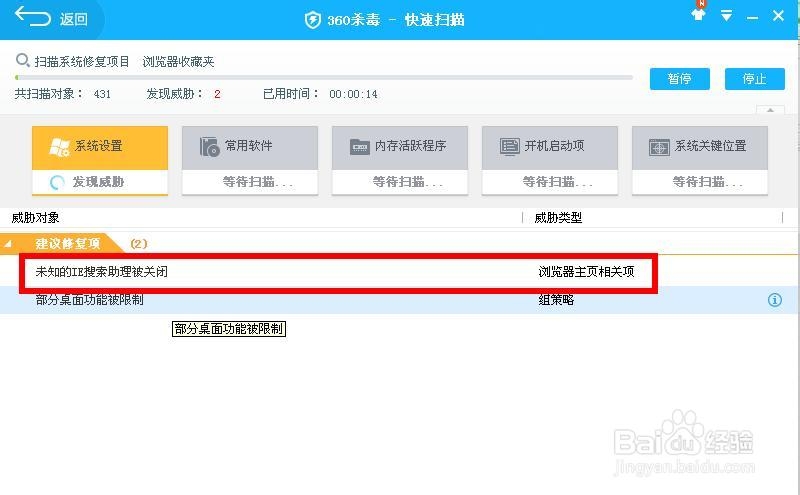Click the 已用时间 00:00:14 value
800x495 pixels.
354,94
